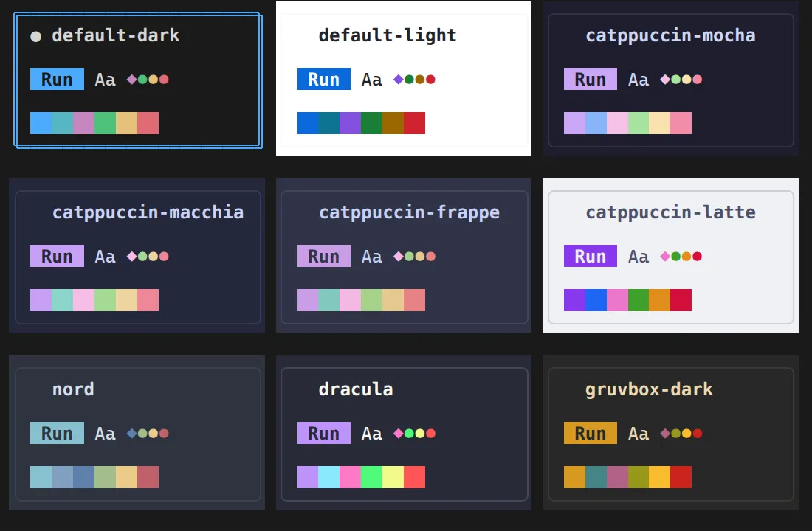The width and height of the screenshot is (812, 531).
Task: Click the diamond icon in catppuccin-macchia card
Action: pos(131,256)
